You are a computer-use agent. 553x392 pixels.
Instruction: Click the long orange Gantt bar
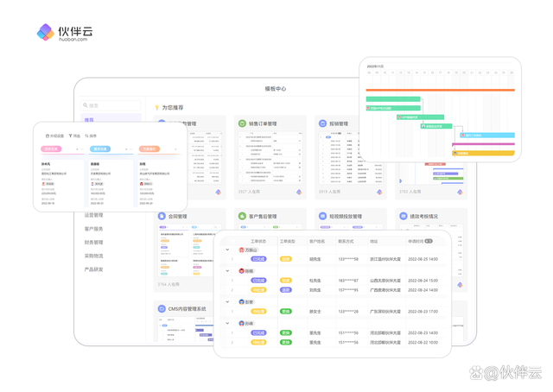tap(440, 89)
